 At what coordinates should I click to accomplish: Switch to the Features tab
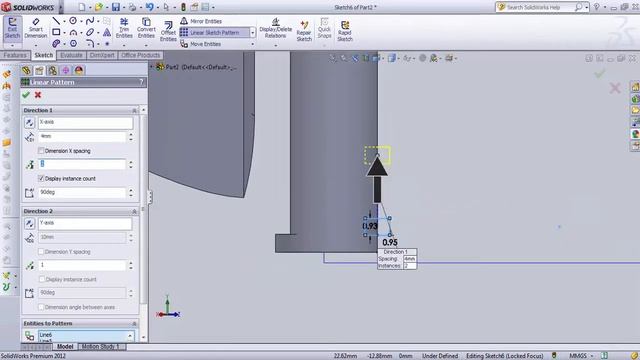[x=15, y=55]
